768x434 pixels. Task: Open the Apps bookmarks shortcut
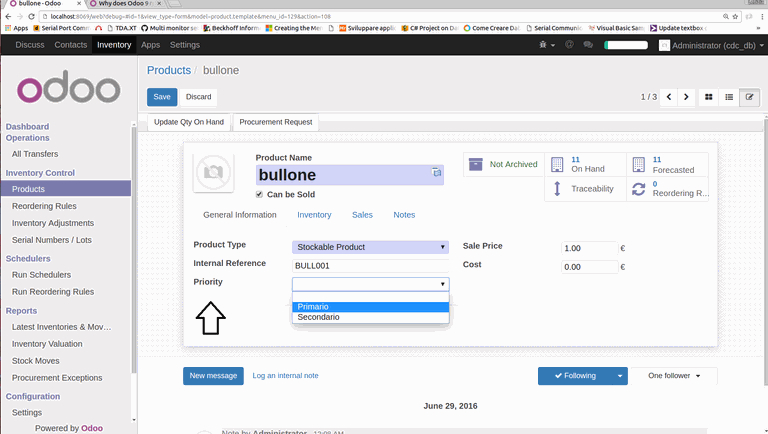(x=16, y=28)
